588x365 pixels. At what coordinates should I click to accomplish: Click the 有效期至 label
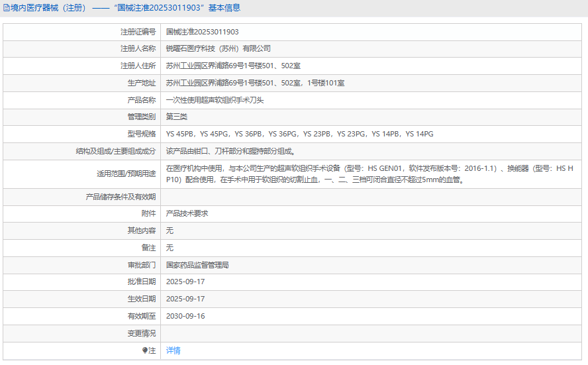point(142,316)
